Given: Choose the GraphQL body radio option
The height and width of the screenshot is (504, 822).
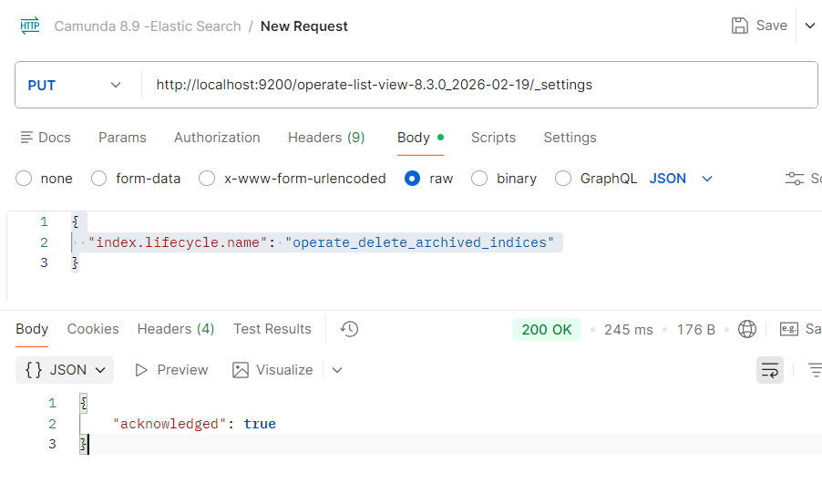Looking at the screenshot, I should tap(563, 179).
